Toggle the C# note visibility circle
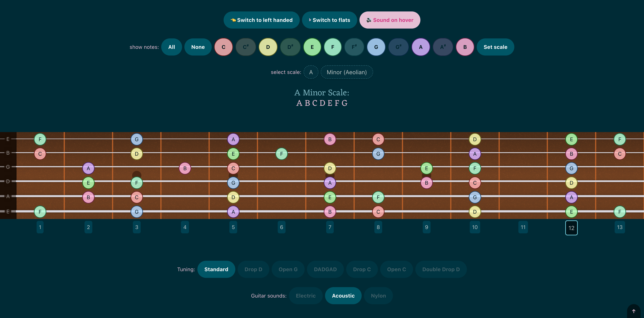The height and width of the screenshot is (318, 644). pyautogui.click(x=246, y=47)
